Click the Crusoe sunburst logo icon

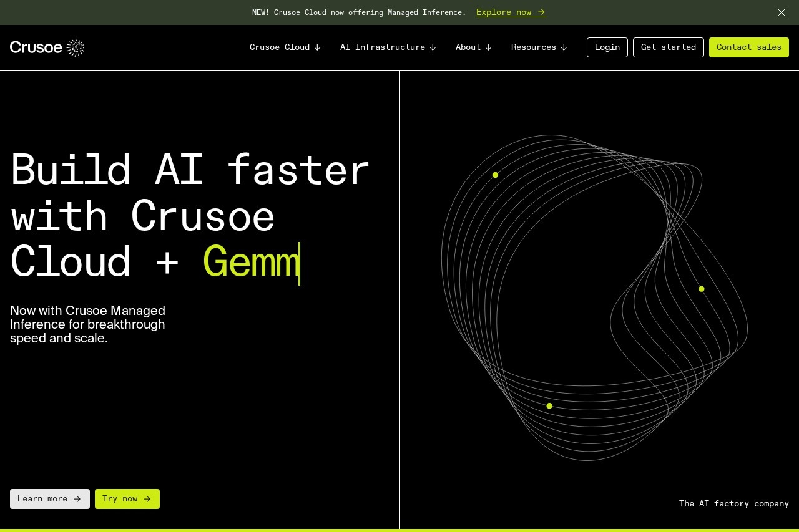(76, 48)
